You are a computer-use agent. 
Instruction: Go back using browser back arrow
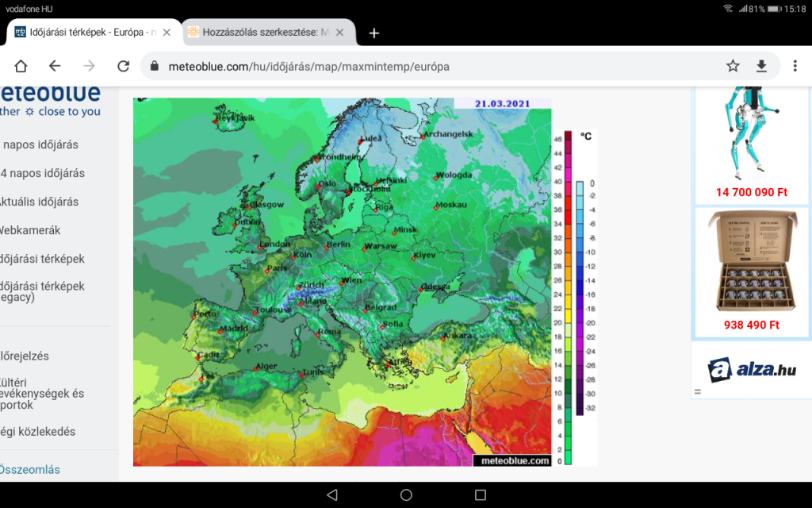pyautogui.click(x=55, y=66)
